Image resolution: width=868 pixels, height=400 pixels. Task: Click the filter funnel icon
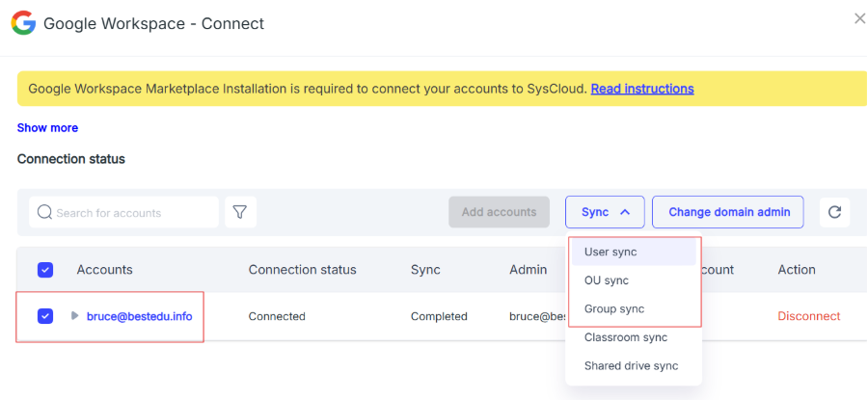(x=240, y=212)
